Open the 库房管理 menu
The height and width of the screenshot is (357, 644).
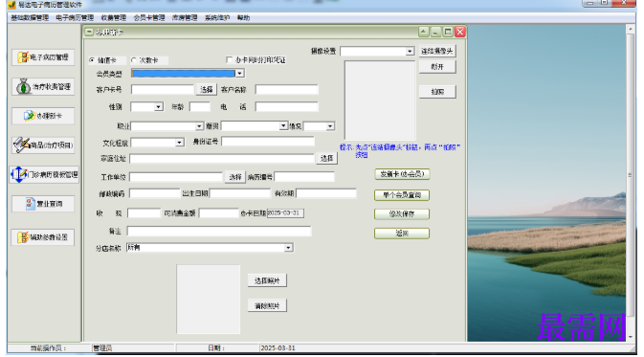(185, 17)
